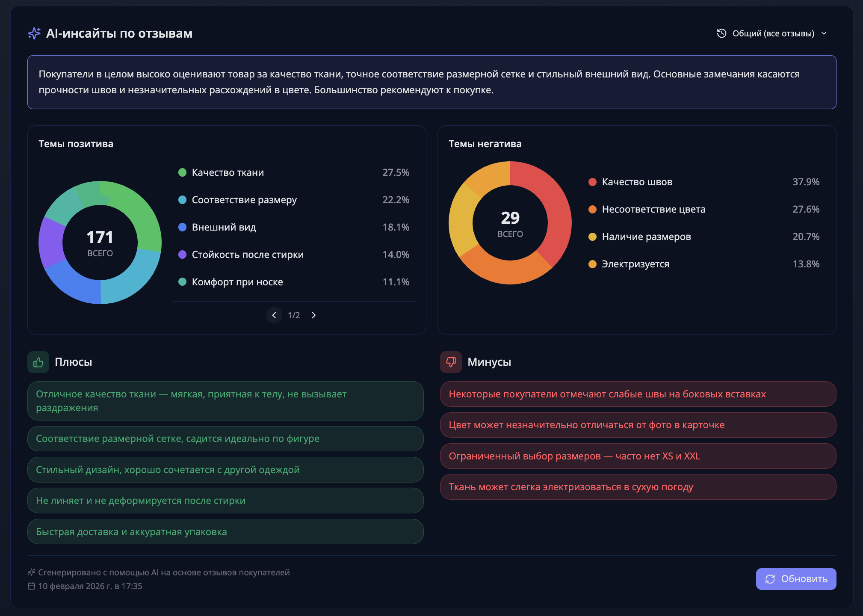Click the green Качество ткани legend dot

tap(182, 172)
